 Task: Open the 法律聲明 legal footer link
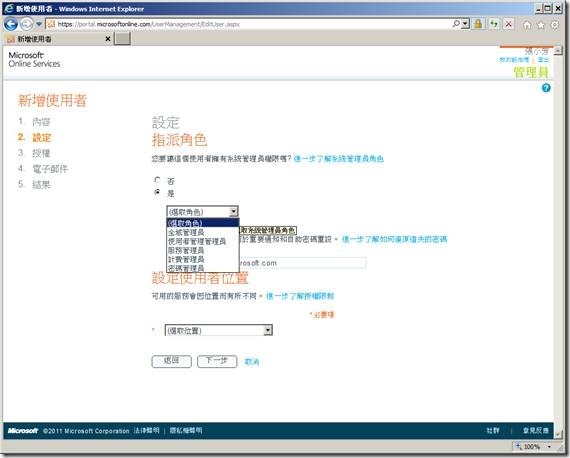click(x=146, y=430)
